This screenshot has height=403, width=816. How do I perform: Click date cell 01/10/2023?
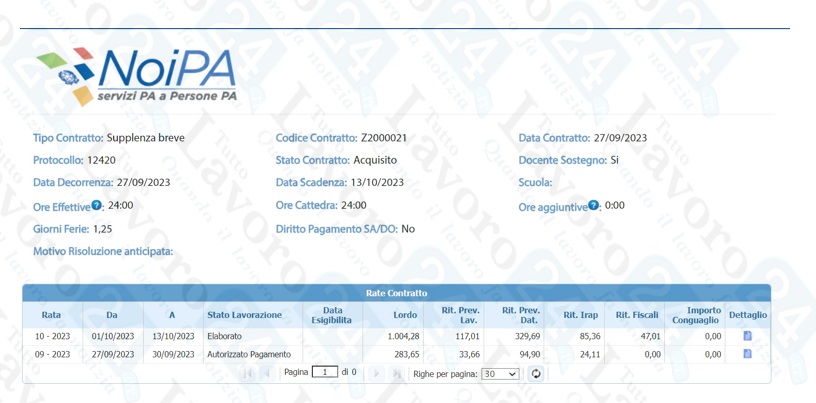112,336
